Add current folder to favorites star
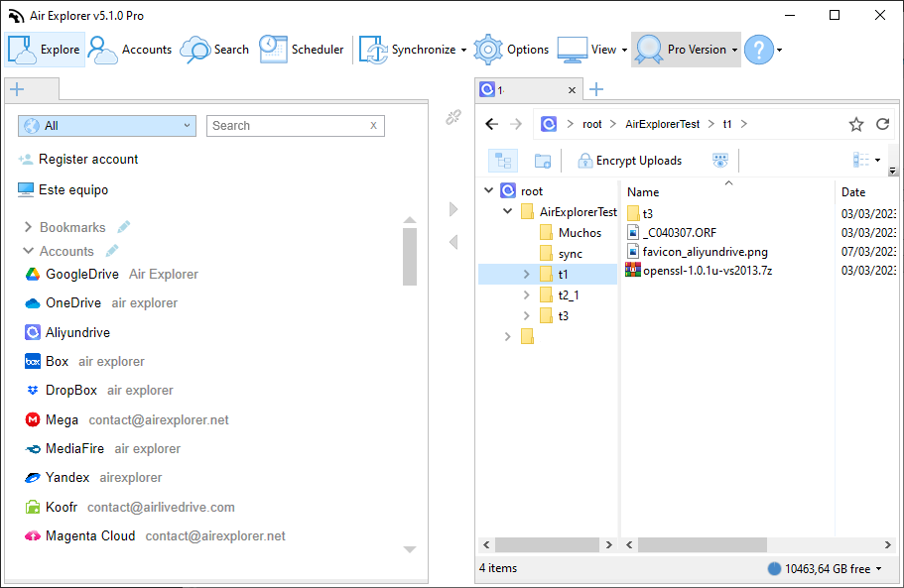The image size is (904, 588). tap(856, 124)
